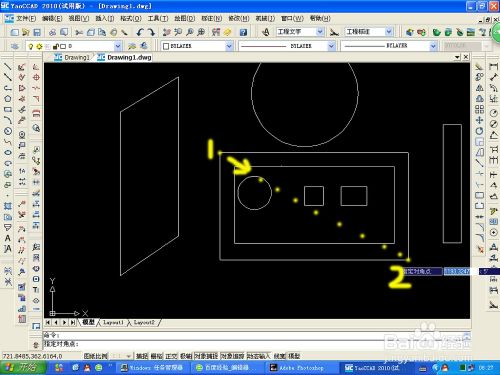Toggle the 模型 model button in status bar
Viewport: 500px width, 375px height.
294,356
